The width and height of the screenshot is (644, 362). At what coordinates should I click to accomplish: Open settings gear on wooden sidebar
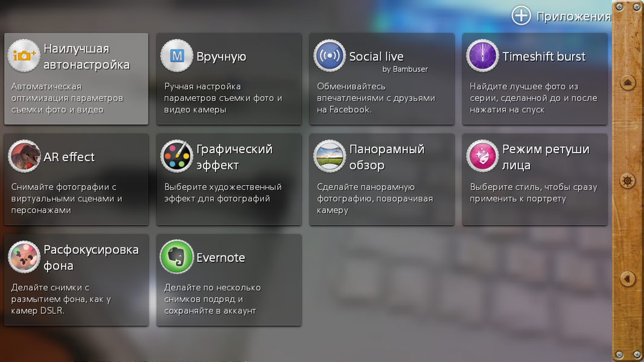628,180
